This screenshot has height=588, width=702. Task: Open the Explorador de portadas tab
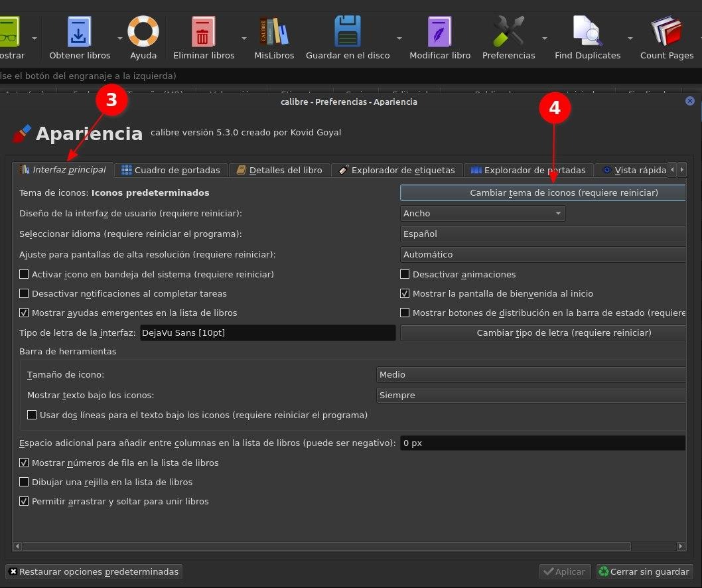(x=528, y=170)
